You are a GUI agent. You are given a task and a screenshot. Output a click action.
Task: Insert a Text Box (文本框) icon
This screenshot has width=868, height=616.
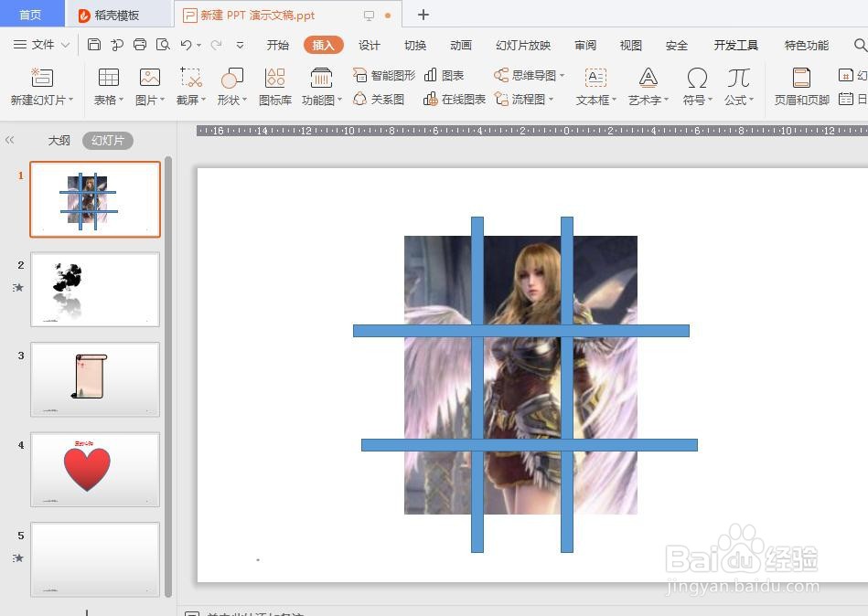(595, 78)
